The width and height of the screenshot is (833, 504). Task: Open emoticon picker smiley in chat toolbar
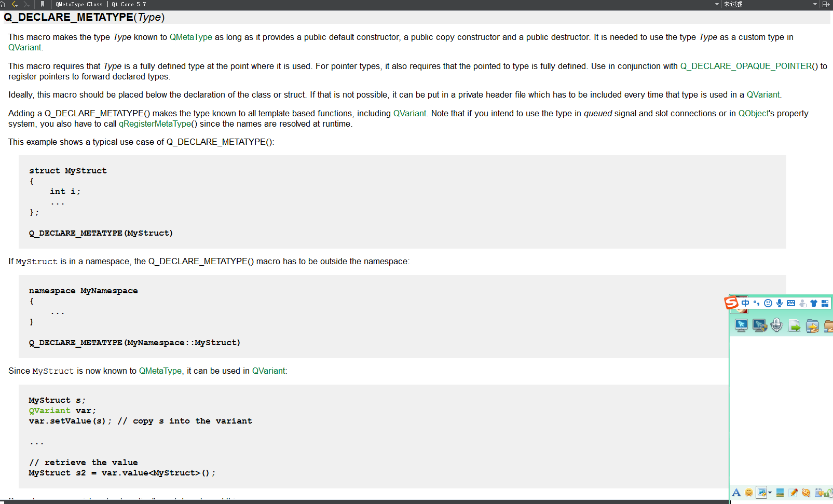748,493
